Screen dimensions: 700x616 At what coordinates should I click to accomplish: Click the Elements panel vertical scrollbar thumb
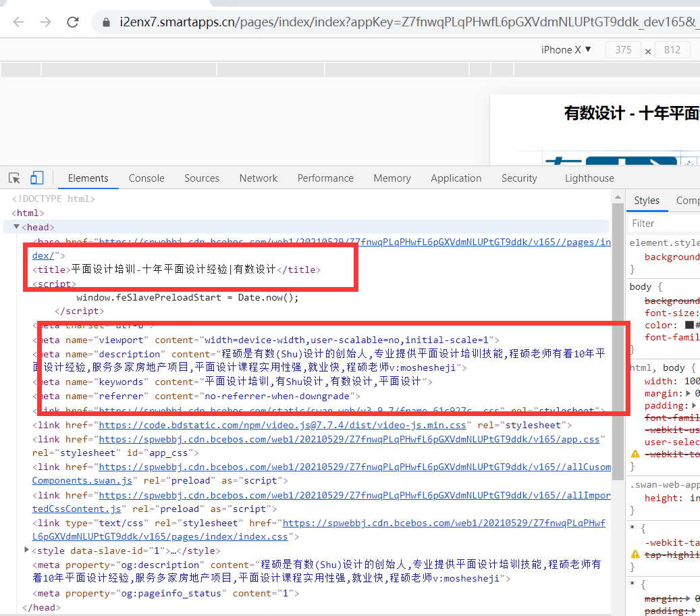(x=618, y=342)
